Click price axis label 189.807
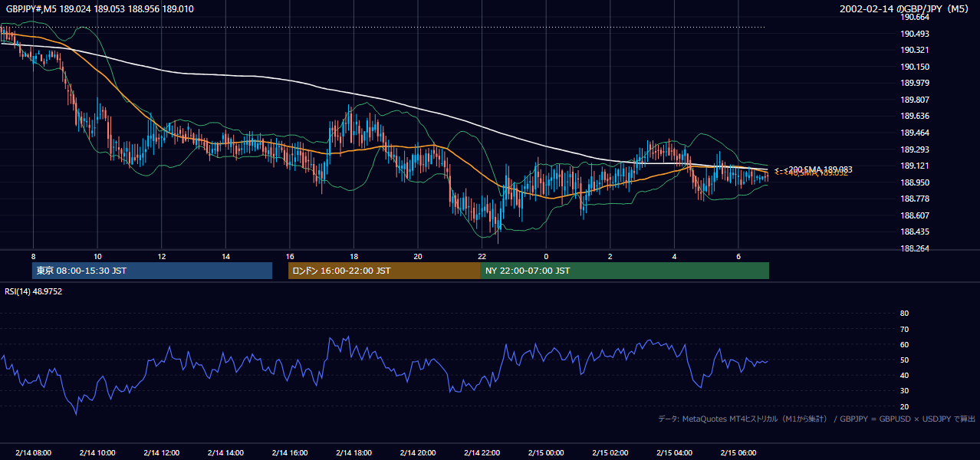The width and height of the screenshot is (980, 460). (x=915, y=100)
